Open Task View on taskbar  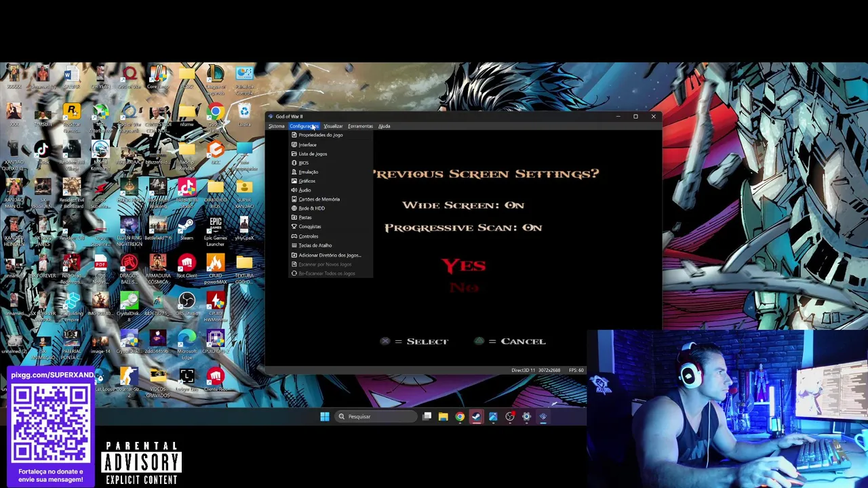427,417
